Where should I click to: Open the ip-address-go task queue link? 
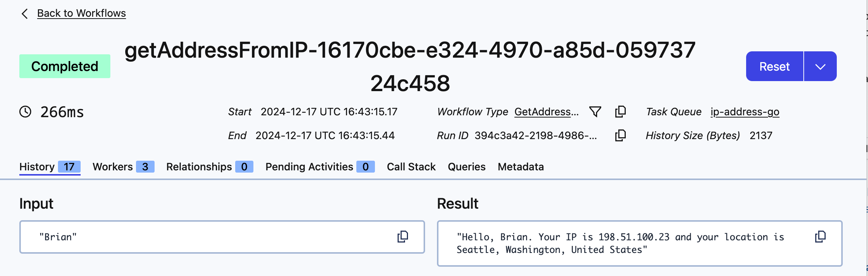pyautogui.click(x=744, y=112)
